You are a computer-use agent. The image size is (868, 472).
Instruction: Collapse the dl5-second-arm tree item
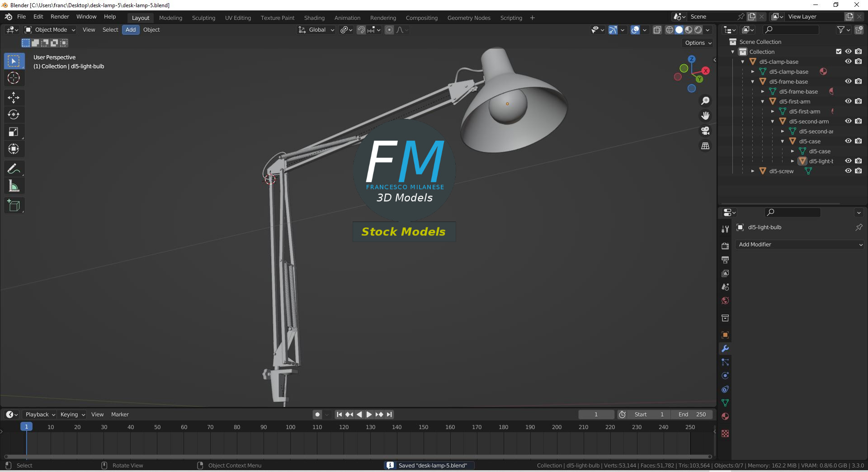773,122
